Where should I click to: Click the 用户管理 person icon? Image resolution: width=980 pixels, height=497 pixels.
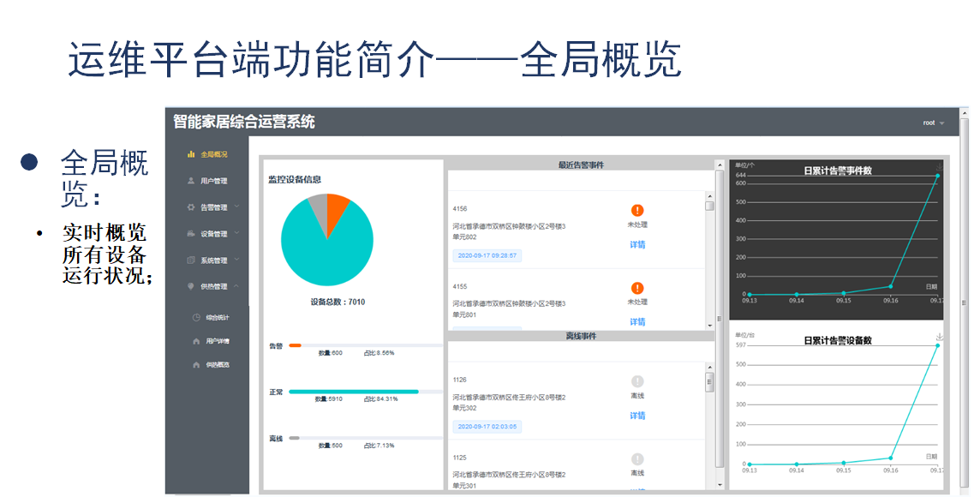click(x=191, y=181)
